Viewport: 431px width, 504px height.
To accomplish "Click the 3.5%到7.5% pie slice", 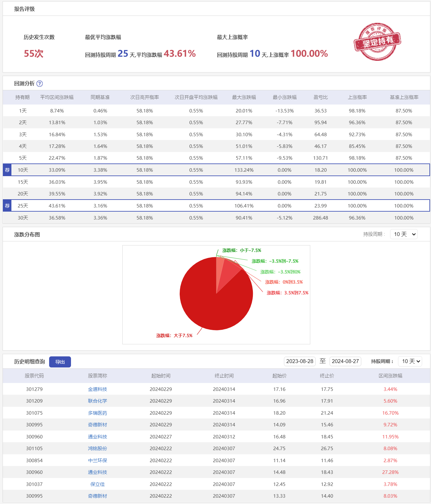I will (x=230, y=272).
